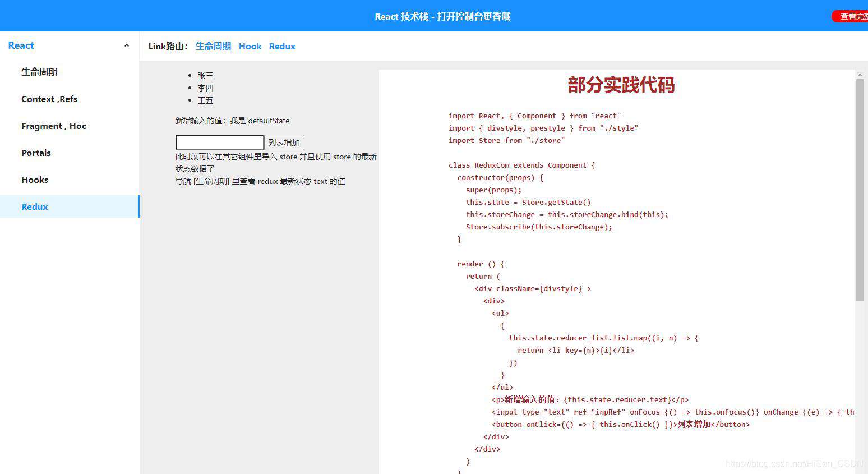Collapse the React sidebar menu arrow
The width and height of the screenshot is (868, 474).
pos(127,45)
